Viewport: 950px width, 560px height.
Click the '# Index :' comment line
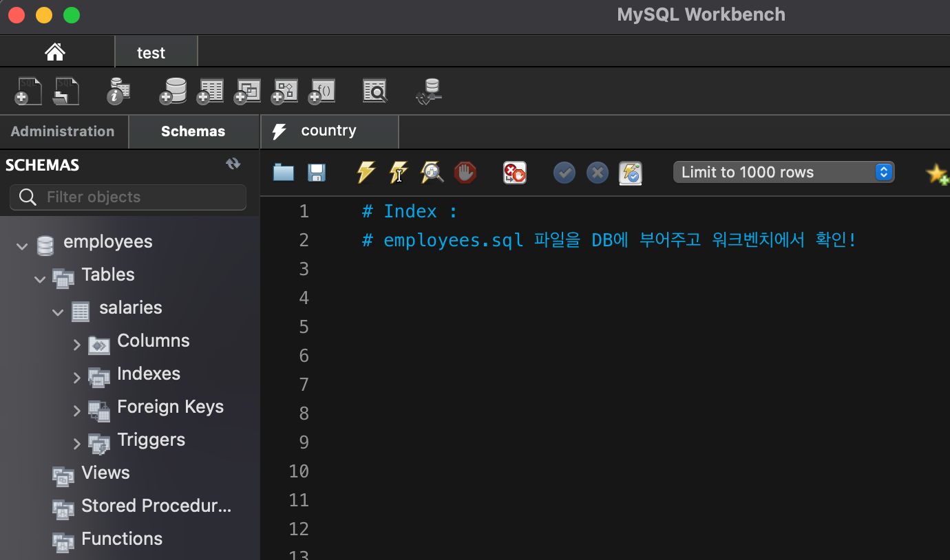pyautogui.click(x=410, y=211)
